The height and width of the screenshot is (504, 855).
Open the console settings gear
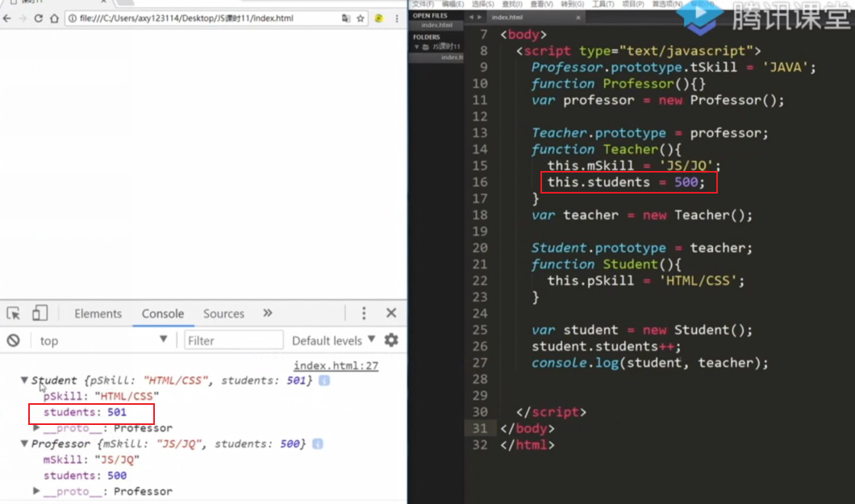coord(391,340)
